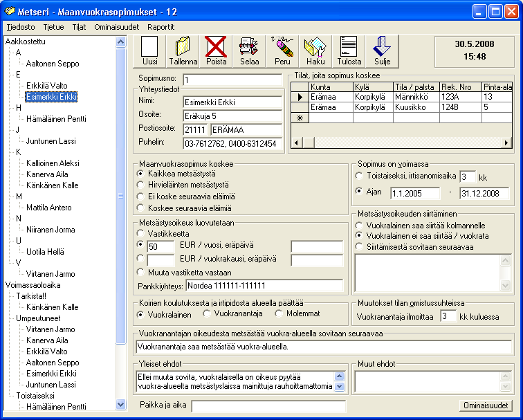Undo changes with the Peru eraser icon
The height and width of the screenshot is (420, 523).
(282, 51)
